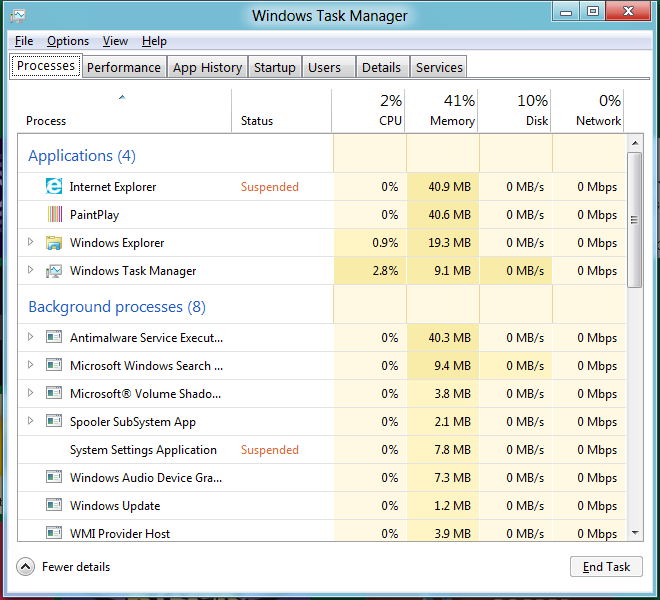Sort by the Memory column header
Image resolution: width=660 pixels, height=600 pixels.
pos(441,110)
